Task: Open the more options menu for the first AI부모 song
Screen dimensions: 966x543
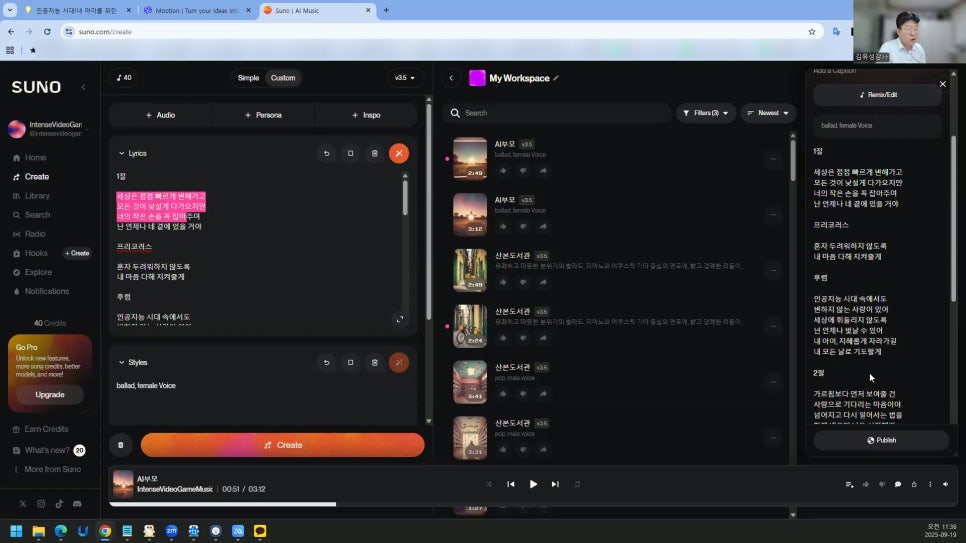Action: point(773,159)
